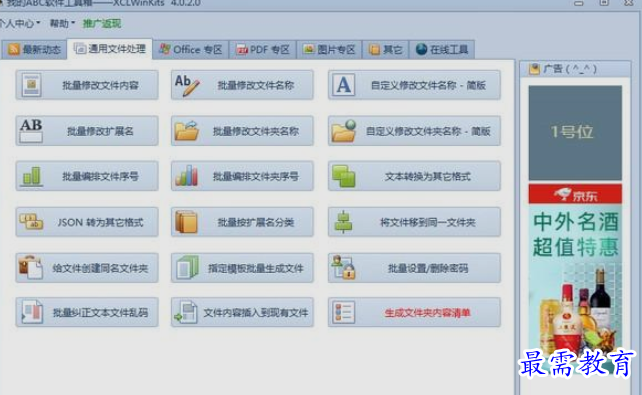This screenshot has height=395, width=642.
Task: Click the JSON 转为其它格式 icon
Action: coord(31,222)
